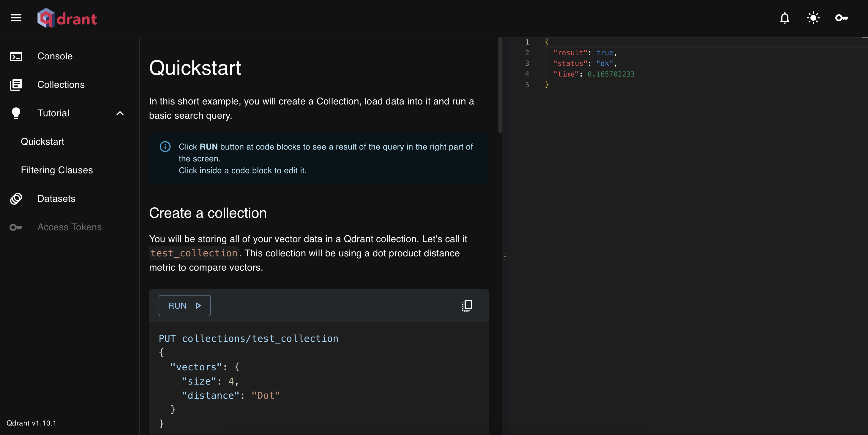This screenshot has width=868, height=435.
Task: Open the Console panel icon
Action: 16,56
